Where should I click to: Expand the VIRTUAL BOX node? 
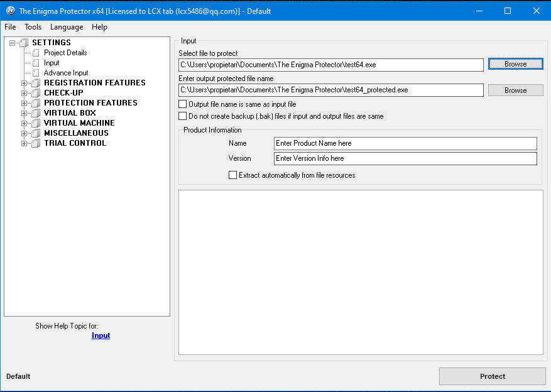coord(25,113)
